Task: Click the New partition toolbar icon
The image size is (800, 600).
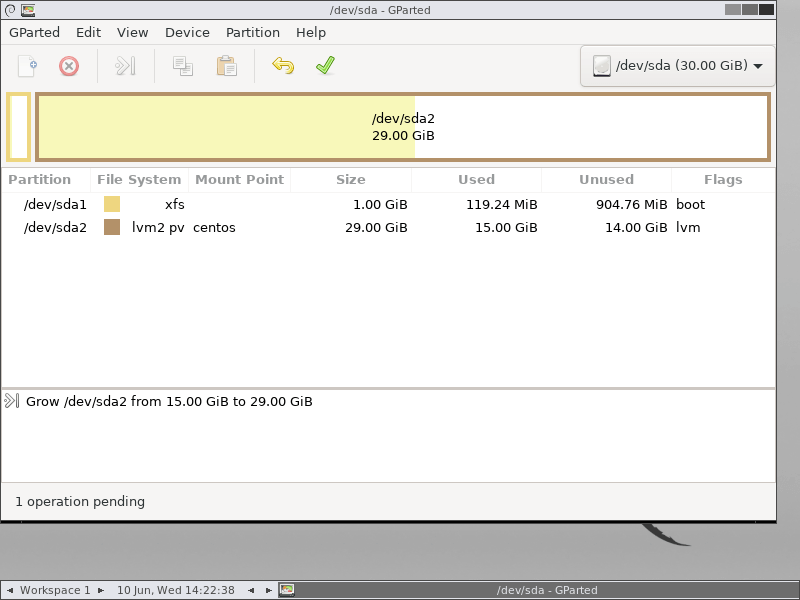Action: pyautogui.click(x=28, y=67)
